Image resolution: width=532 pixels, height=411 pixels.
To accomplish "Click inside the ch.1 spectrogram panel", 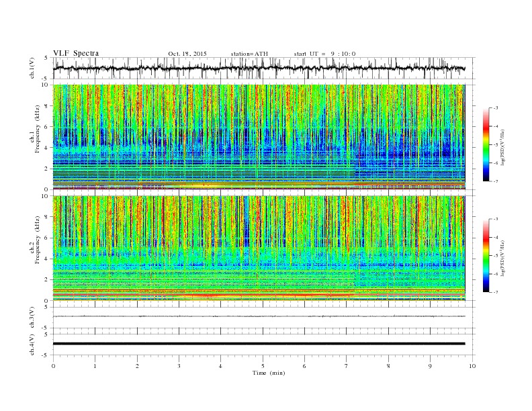I will (259, 137).
